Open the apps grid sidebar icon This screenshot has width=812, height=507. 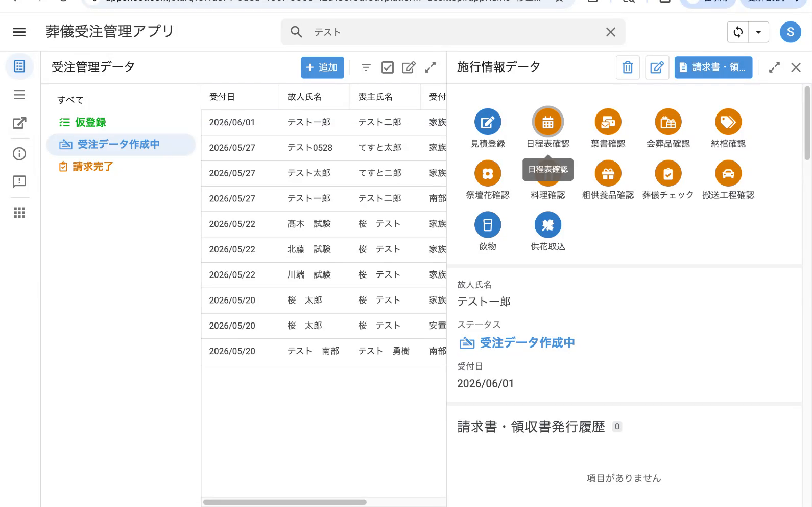tap(19, 213)
